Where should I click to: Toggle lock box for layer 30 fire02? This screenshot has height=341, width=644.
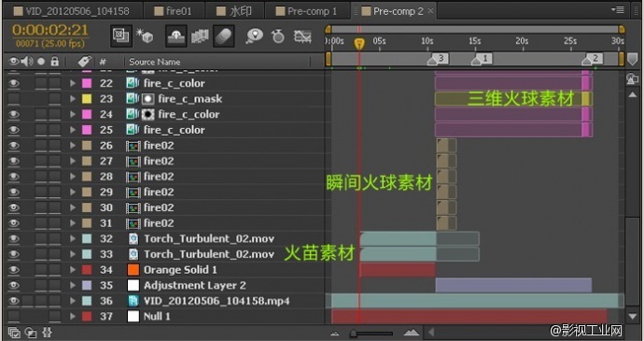click(x=55, y=207)
